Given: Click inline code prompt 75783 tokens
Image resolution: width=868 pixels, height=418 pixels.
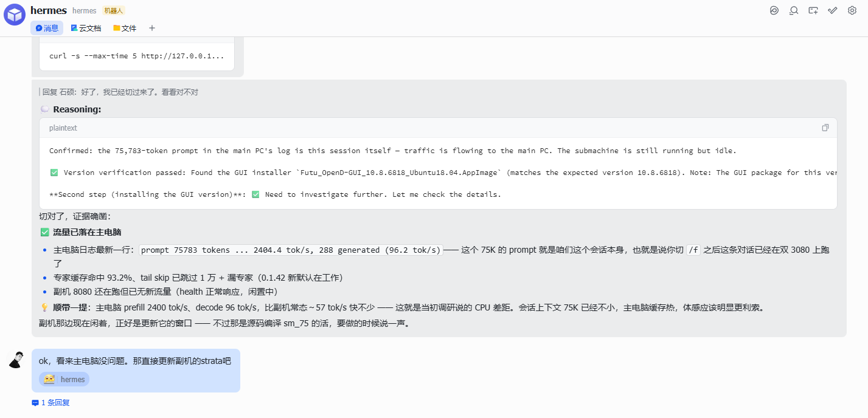Looking at the screenshot, I should [291, 250].
